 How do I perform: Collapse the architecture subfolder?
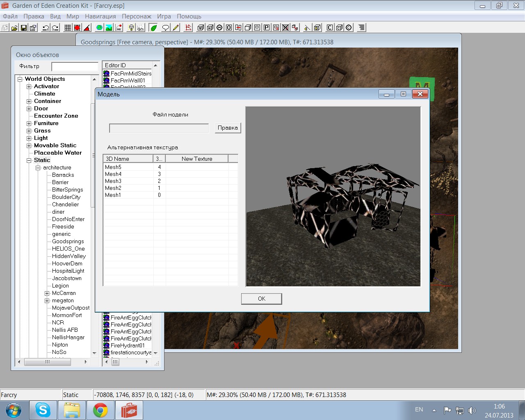[x=38, y=168]
